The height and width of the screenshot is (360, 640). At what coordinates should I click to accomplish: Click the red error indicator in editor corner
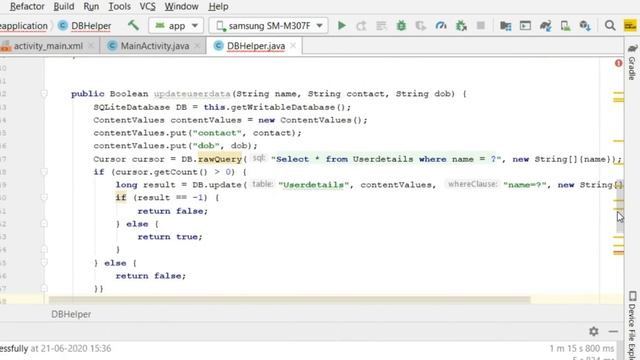(618, 63)
